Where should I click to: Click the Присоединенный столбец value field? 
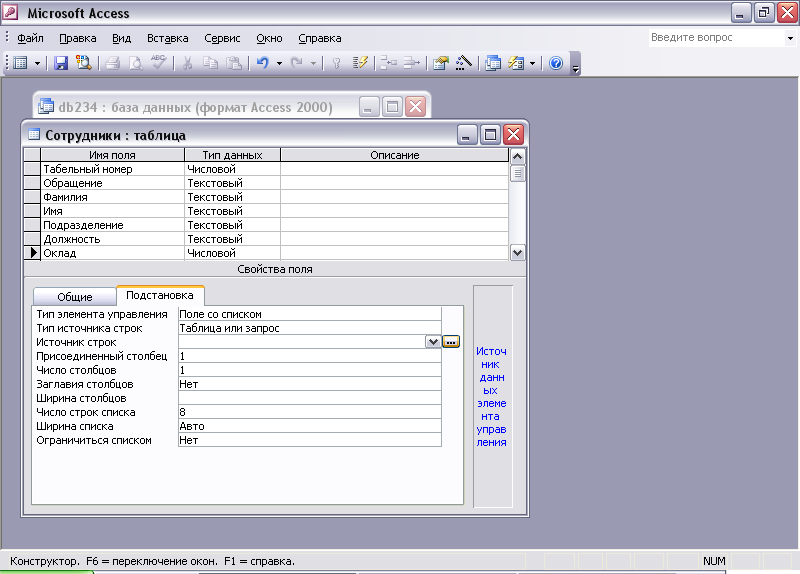pyautogui.click(x=310, y=356)
